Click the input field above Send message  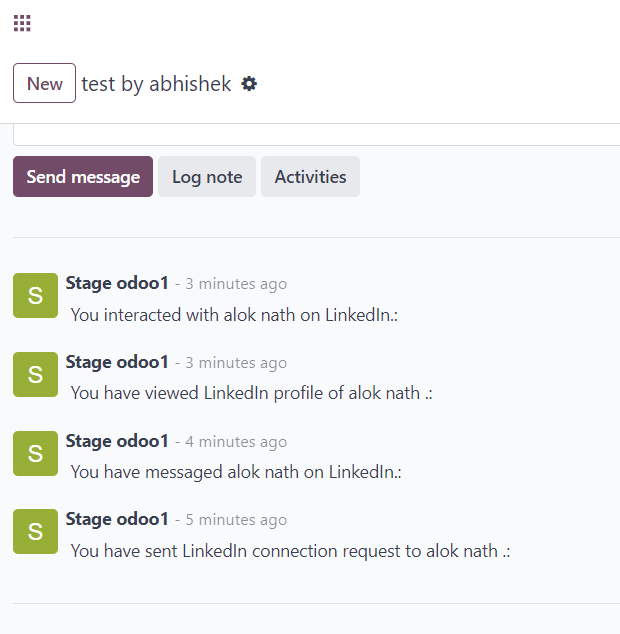317,135
